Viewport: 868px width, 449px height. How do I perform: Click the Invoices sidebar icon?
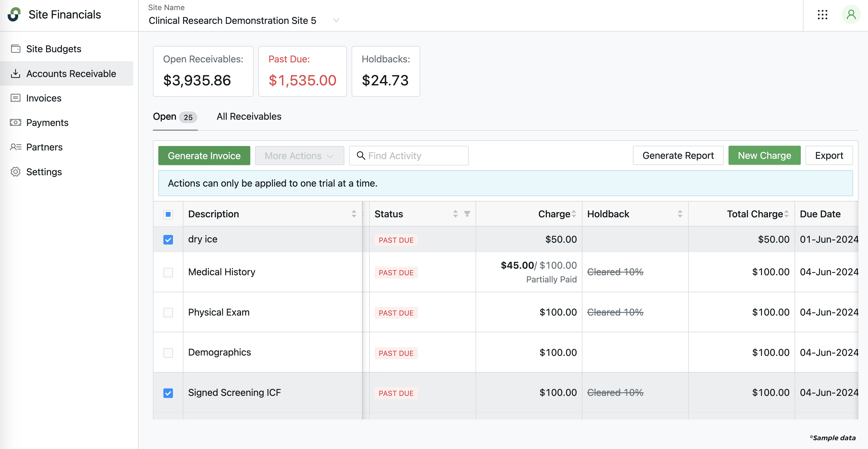(16, 98)
